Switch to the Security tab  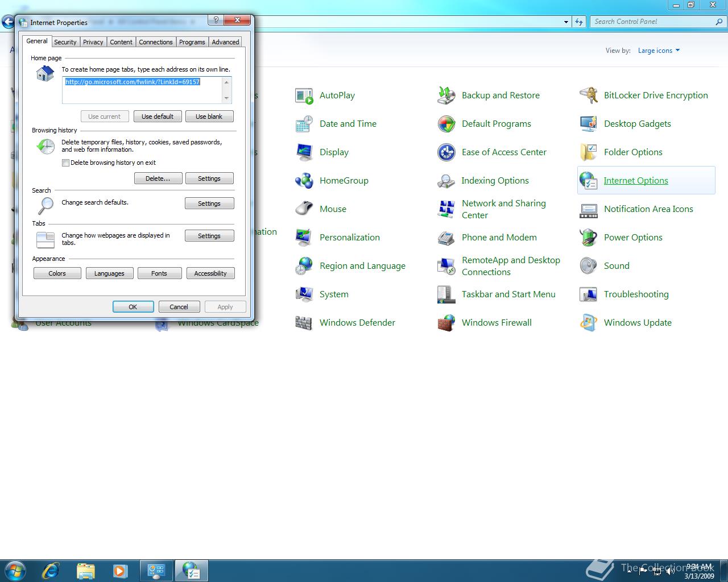click(x=65, y=42)
